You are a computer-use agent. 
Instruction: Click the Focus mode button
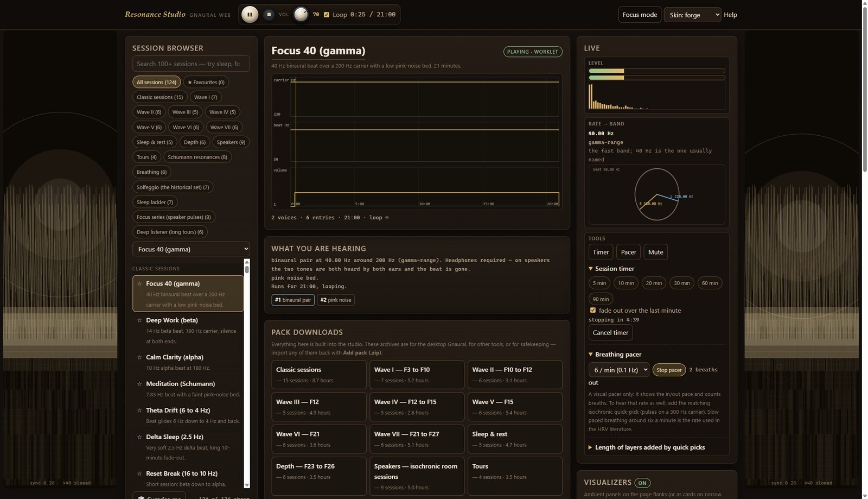[640, 15]
